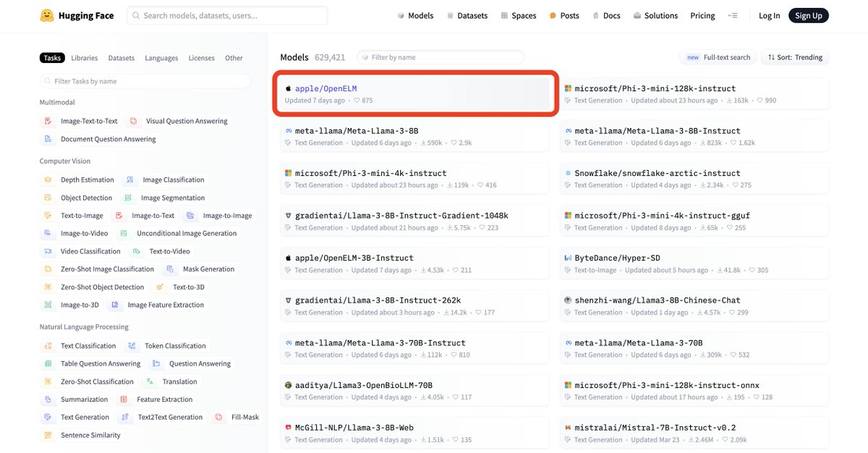
Task: Open the Solutions navigation item
Action: pyautogui.click(x=655, y=15)
